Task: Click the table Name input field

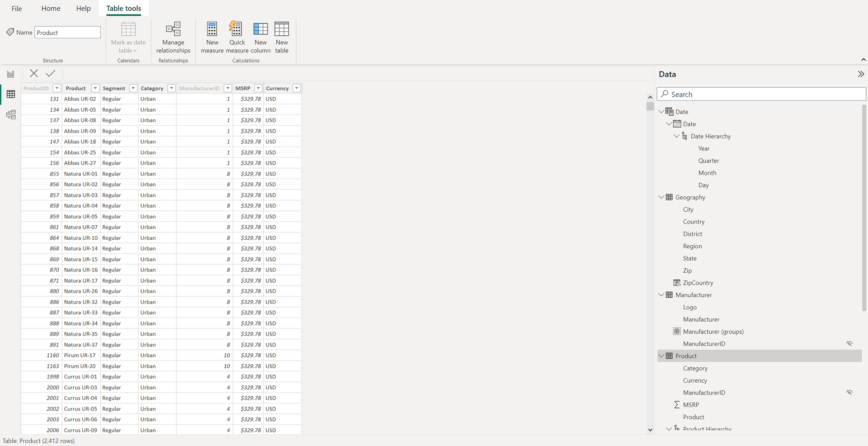Action: click(x=67, y=33)
